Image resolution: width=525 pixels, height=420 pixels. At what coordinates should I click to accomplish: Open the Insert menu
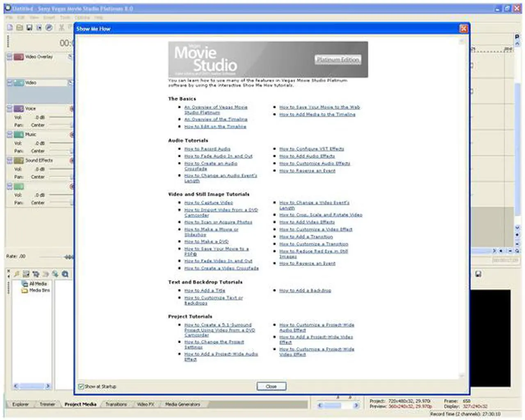tap(49, 18)
